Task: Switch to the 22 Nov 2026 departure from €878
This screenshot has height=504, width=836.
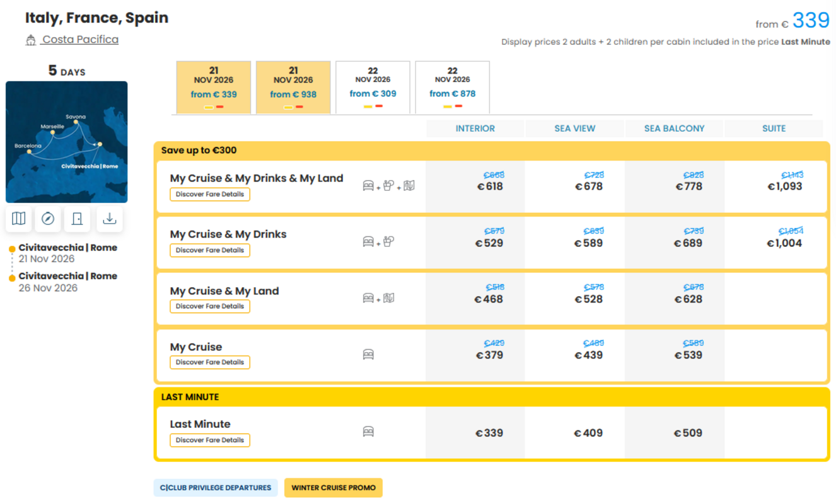Action: [x=452, y=88]
